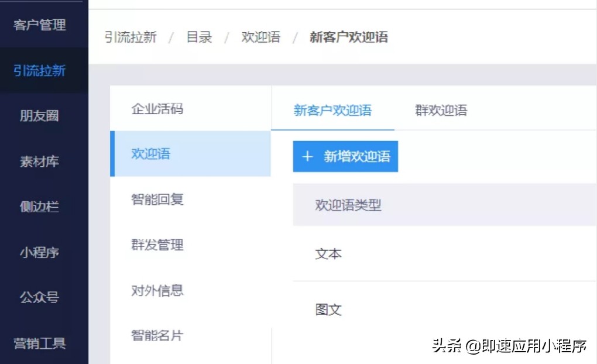
Task: Select 引流拉新 in the sidebar
Action: point(39,70)
